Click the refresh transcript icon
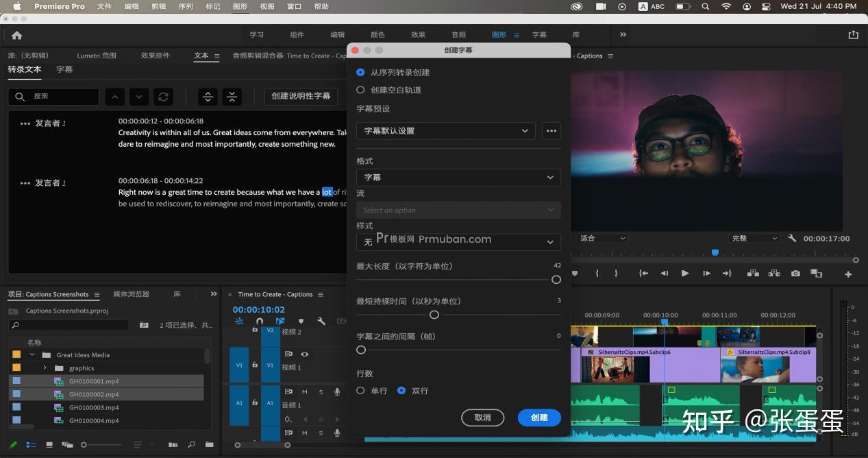This screenshot has height=458, width=868. click(x=163, y=97)
